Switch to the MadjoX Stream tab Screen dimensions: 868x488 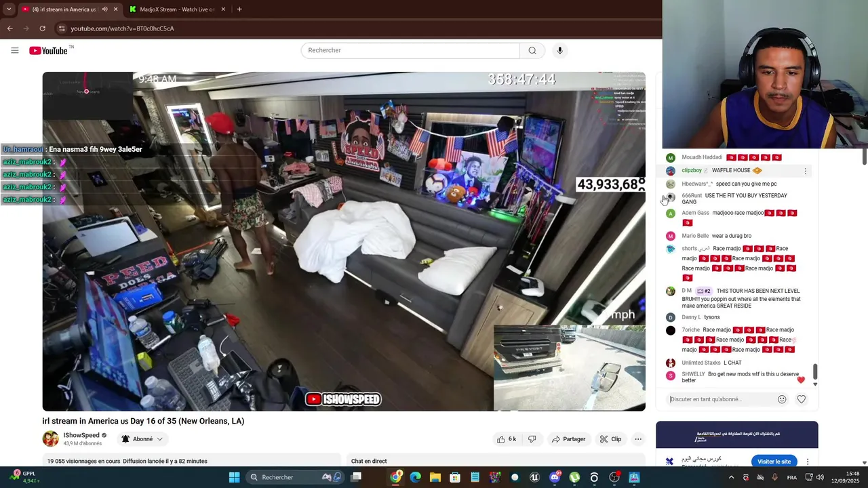click(176, 9)
